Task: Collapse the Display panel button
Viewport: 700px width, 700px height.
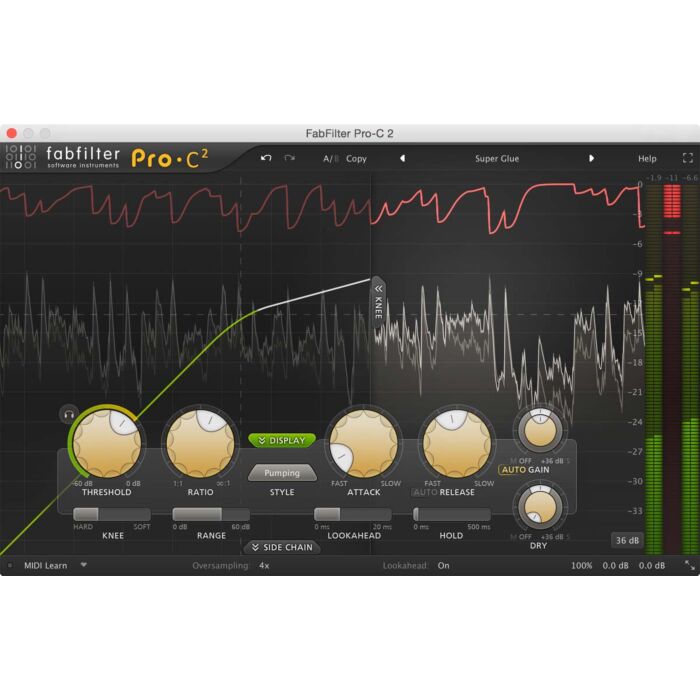Action: (282, 441)
